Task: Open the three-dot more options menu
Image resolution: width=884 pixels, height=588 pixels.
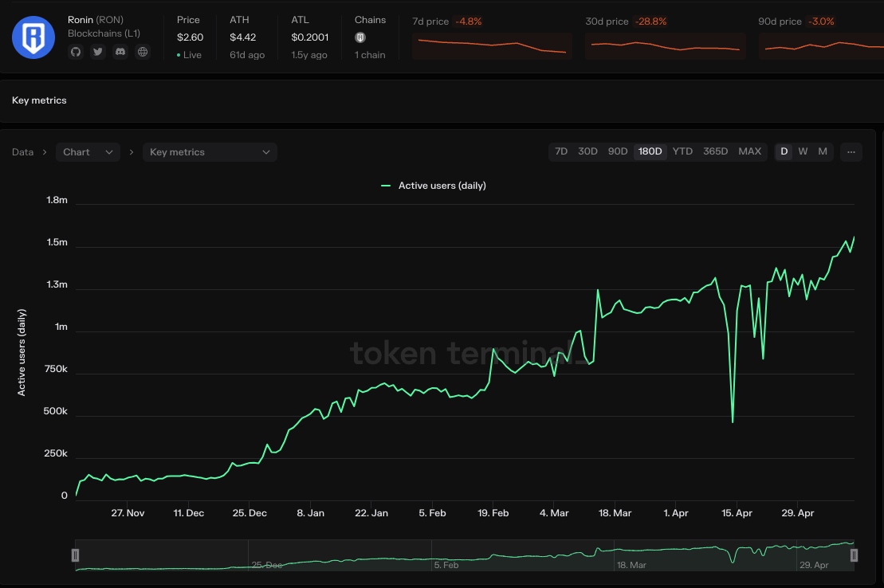Action: 851,151
